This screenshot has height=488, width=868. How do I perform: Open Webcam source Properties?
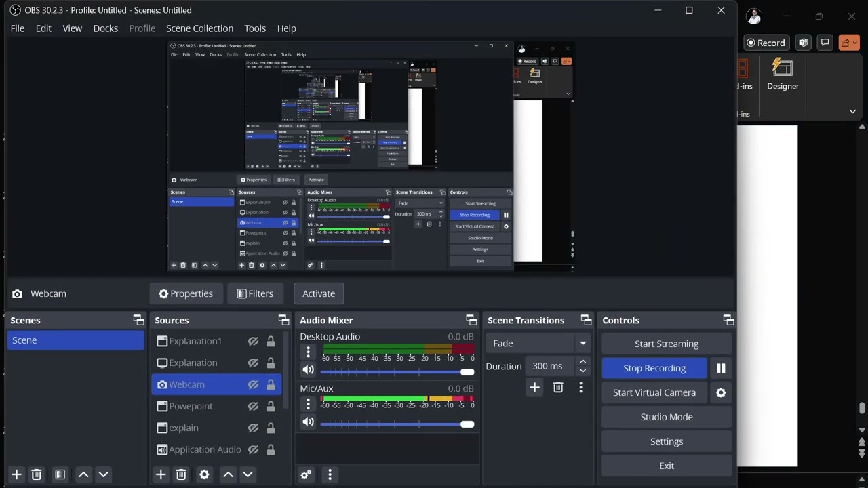coord(186,293)
